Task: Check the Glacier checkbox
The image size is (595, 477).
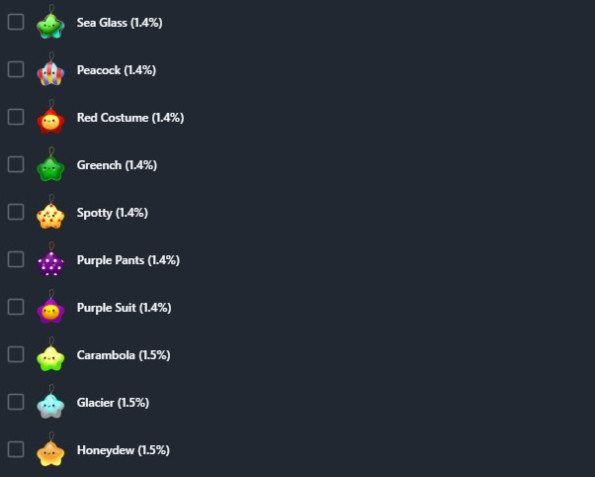Action: click(x=16, y=402)
